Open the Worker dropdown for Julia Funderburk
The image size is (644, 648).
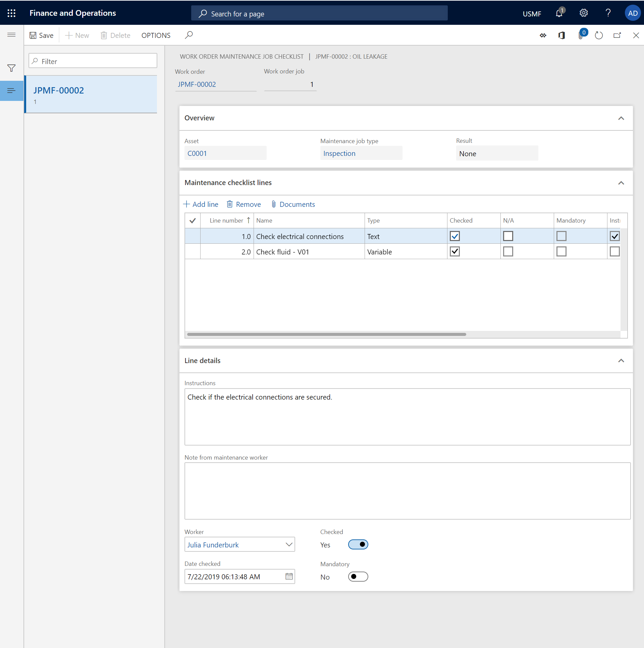[x=289, y=544]
